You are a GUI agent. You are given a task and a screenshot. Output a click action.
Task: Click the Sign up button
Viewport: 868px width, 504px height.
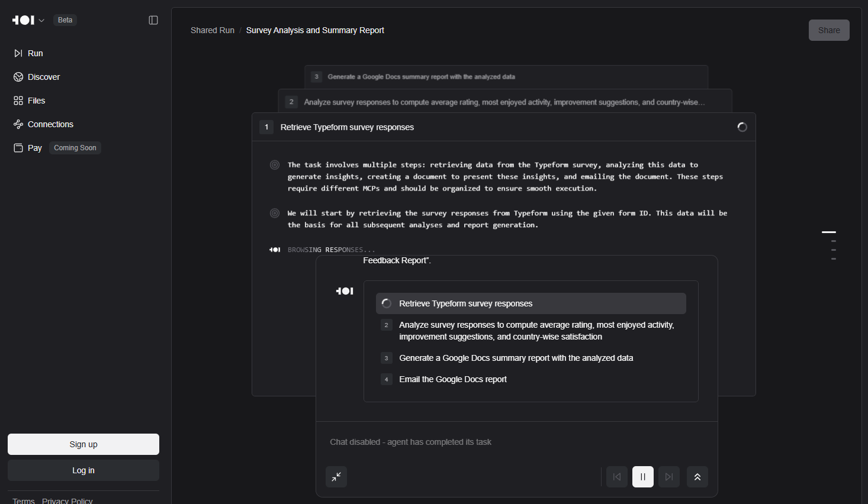83,444
